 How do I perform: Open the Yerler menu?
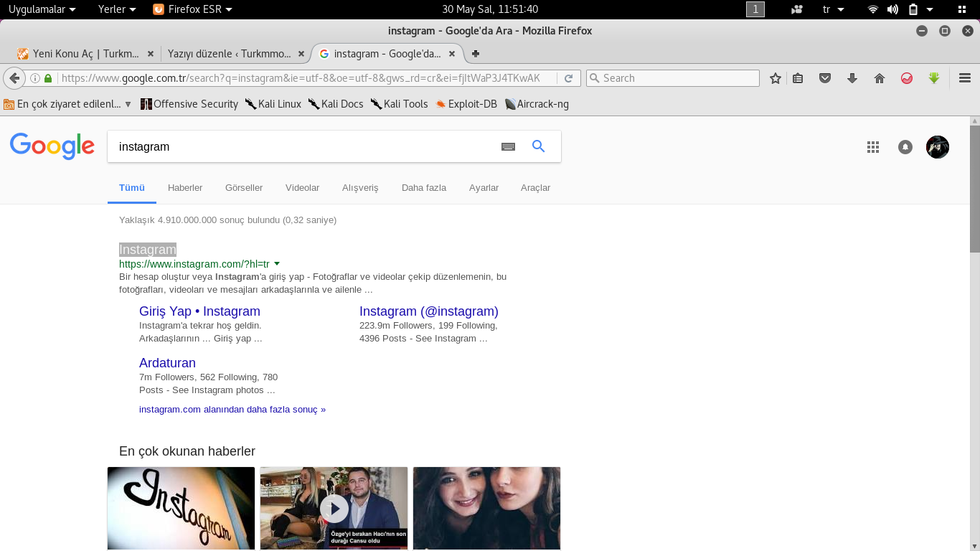[x=117, y=9]
